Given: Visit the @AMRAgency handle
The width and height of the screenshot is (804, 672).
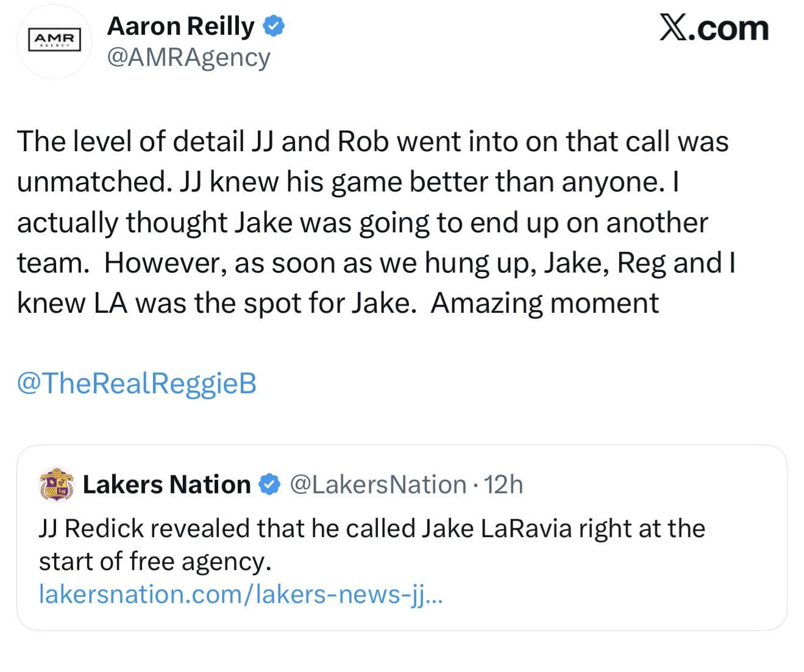Looking at the screenshot, I should click(x=188, y=57).
